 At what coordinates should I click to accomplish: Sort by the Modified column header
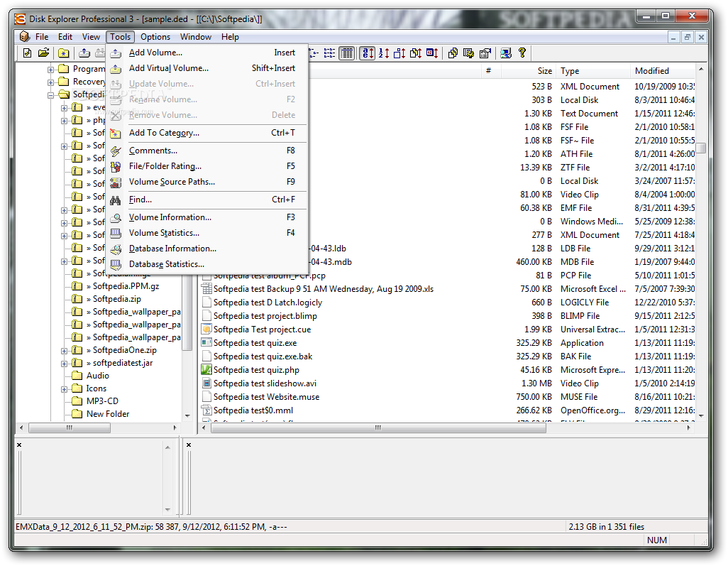pyautogui.click(x=663, y=71)
